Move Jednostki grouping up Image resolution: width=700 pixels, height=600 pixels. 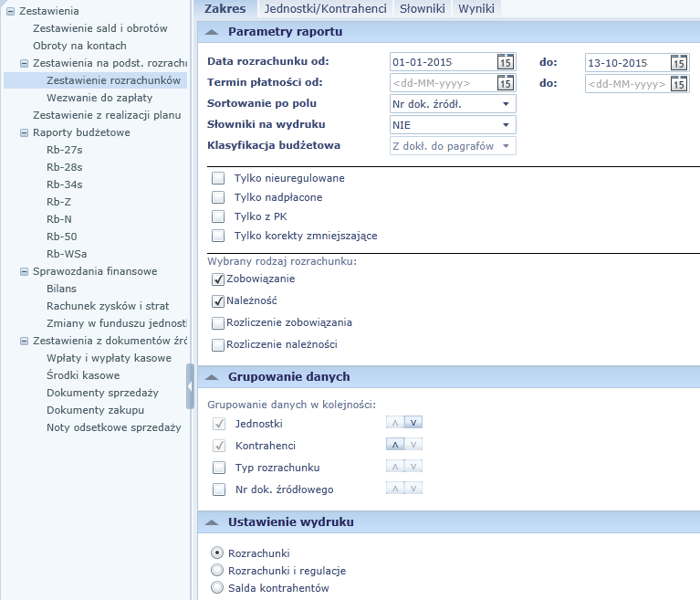click(x=395, y=423)
